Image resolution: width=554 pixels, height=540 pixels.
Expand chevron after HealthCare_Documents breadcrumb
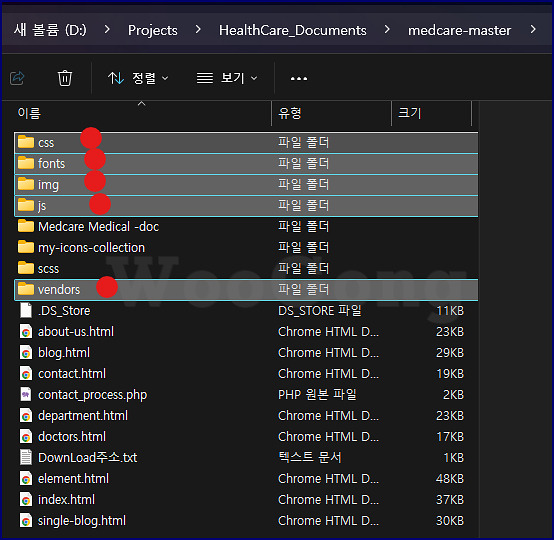[x=387, y=30]
